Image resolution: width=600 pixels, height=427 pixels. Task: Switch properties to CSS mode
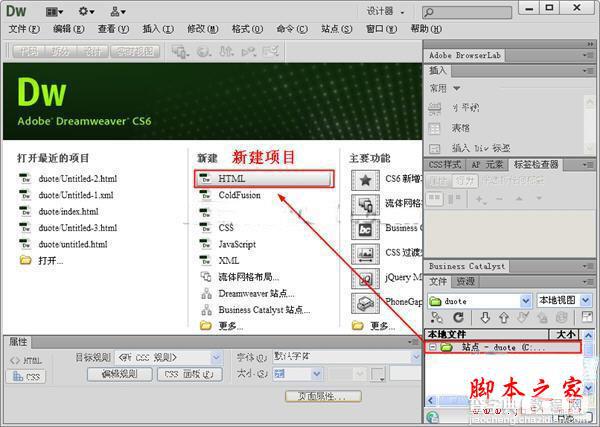pyautogui.click(x=26, y=376)
